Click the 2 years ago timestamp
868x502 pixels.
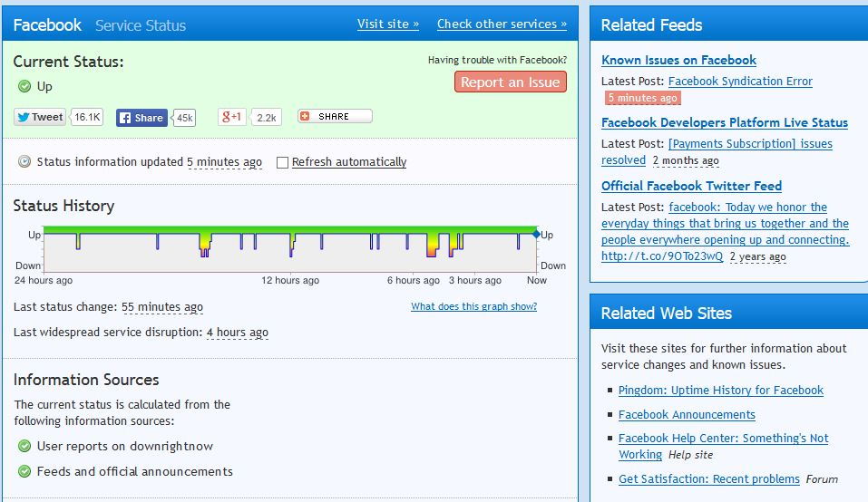[758, 256]
